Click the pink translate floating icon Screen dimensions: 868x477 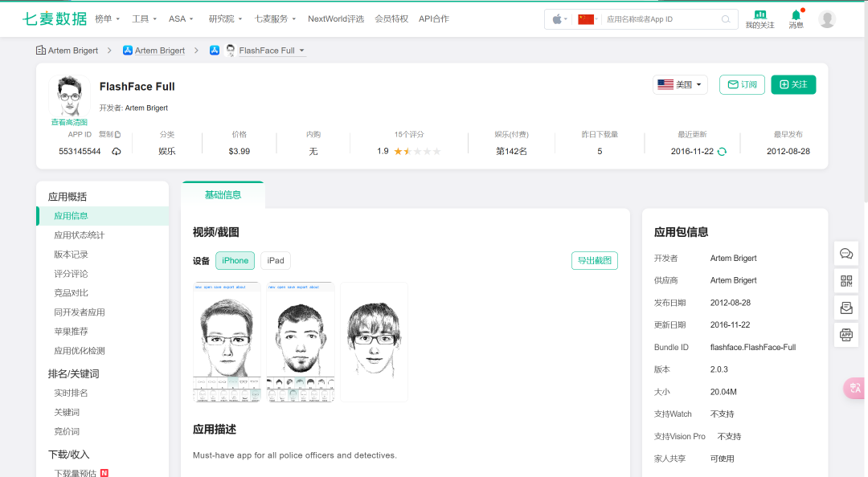[x=854, y=388]
